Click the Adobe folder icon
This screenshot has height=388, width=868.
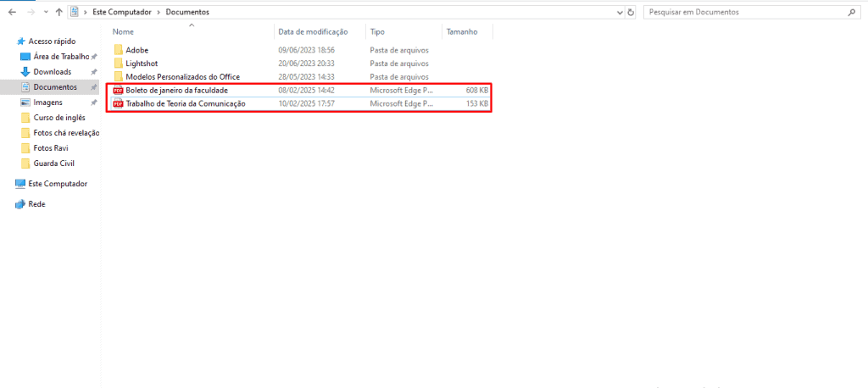[x=118, y=50]
